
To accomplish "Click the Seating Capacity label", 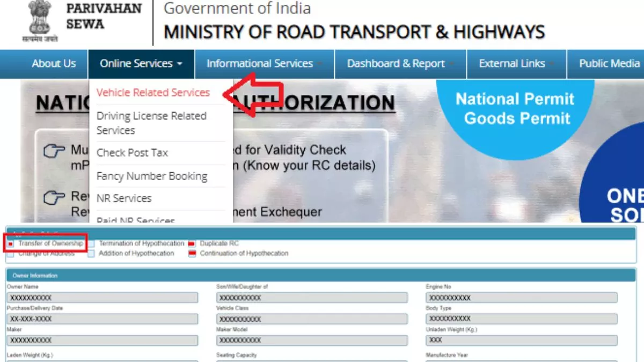I will click(x=237, y=355).
